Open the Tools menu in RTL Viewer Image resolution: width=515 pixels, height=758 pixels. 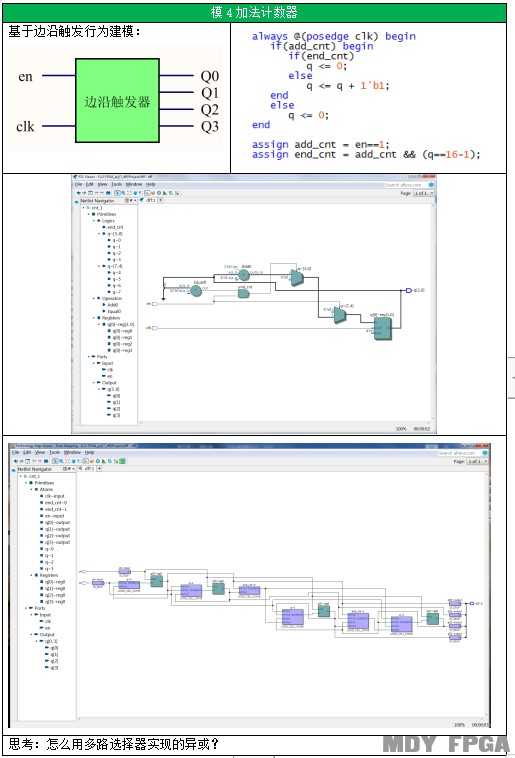point(117,185)
